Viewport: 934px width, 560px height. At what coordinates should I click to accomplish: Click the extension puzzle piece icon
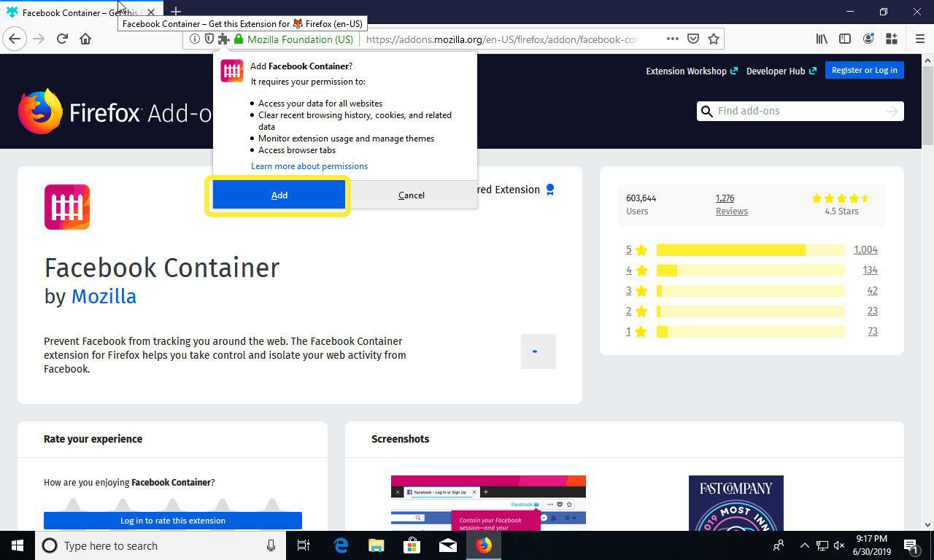(x=223, y=39)
